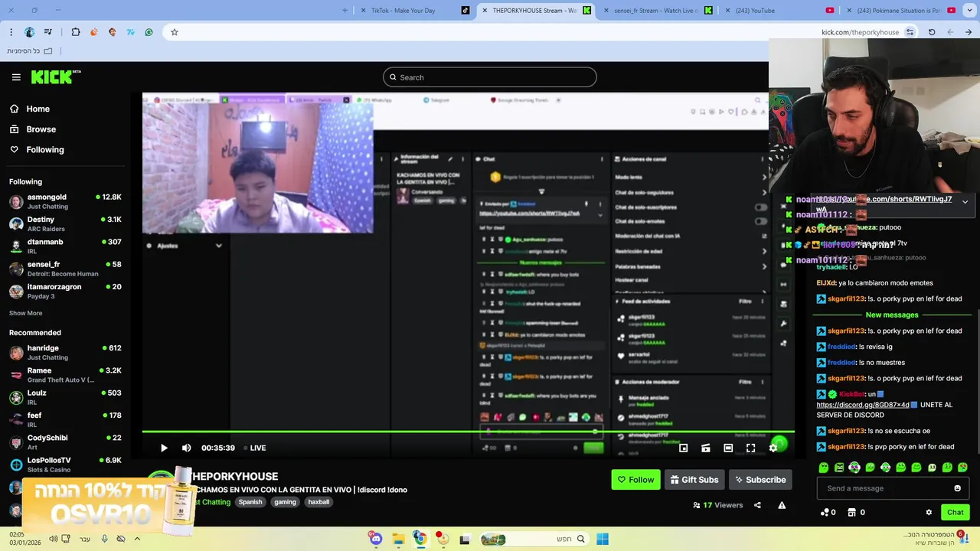Click the Kick logo
Viewport: 980px width, 551px height.
click(x=56, y=77)
